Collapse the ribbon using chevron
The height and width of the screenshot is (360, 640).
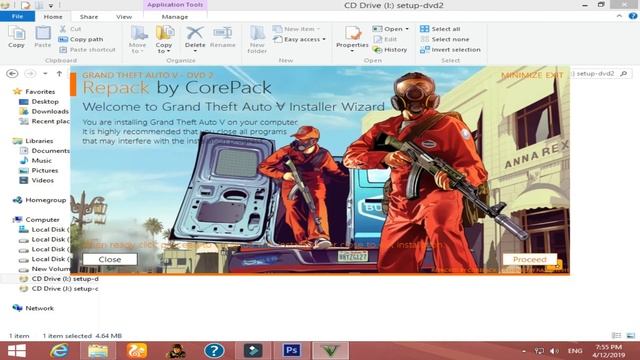click(x=619, y=16)
